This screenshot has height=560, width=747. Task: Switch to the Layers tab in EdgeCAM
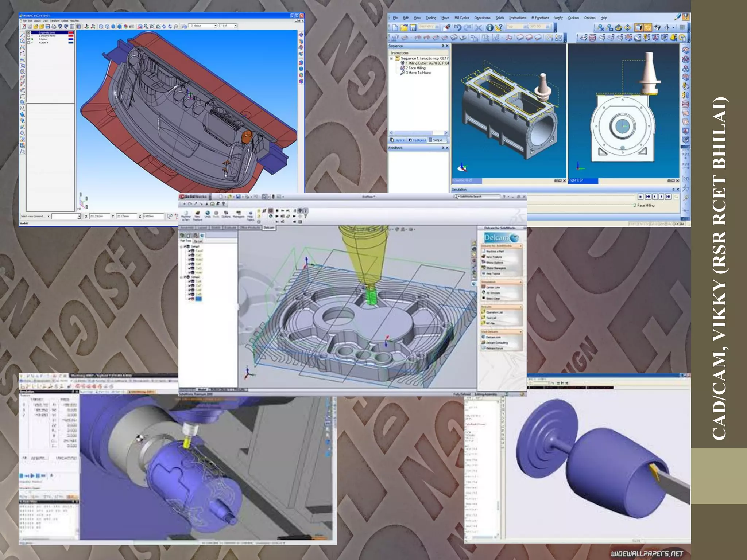click(397, 140)
